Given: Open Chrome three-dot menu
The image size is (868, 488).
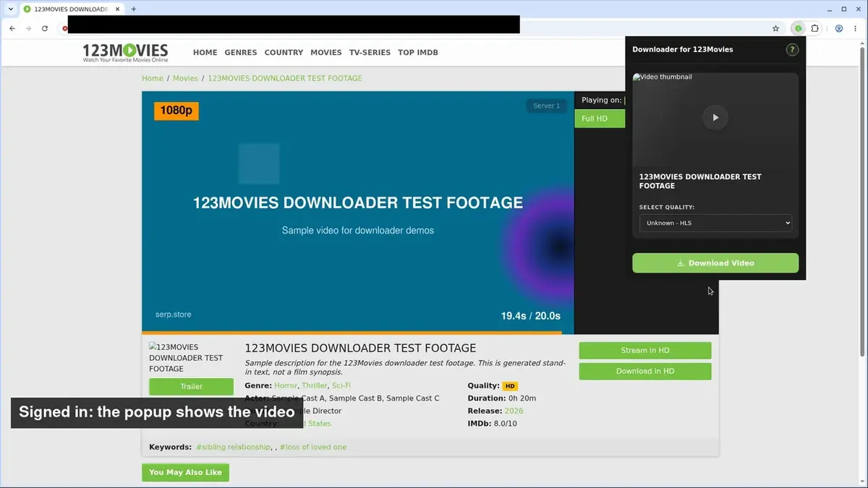Looking at the screenshot, I should coord(856,29).
